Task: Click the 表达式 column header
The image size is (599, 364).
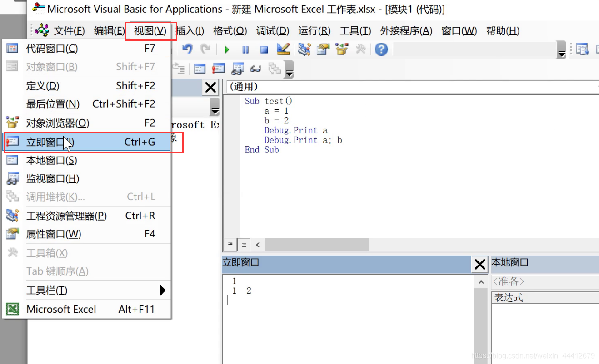Action: point(545,298)
